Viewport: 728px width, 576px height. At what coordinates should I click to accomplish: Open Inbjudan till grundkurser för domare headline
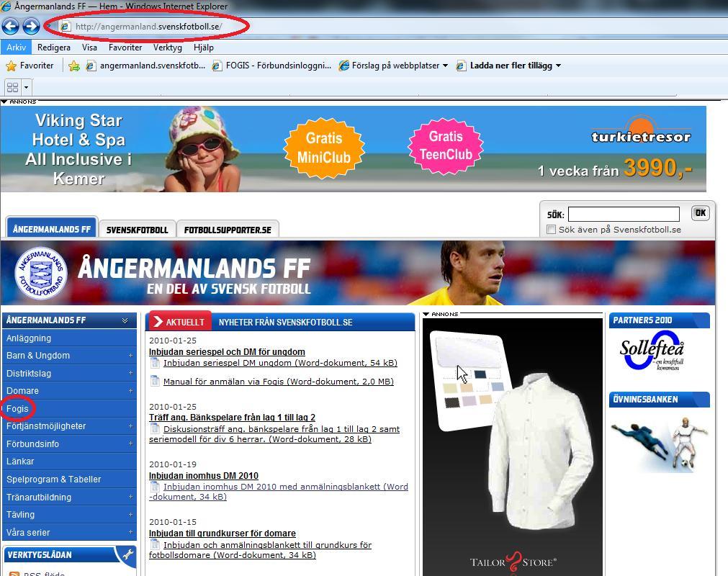(x=222, y=534)
